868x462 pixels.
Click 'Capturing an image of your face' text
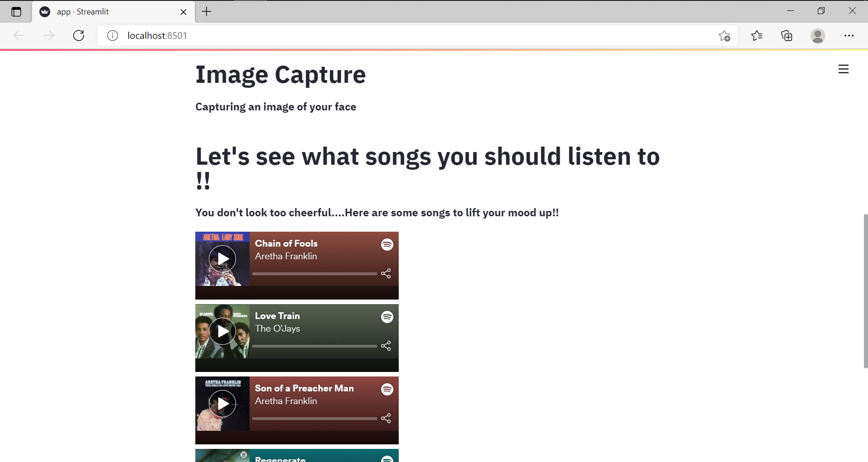pyautogui.click(x=276, y=107)
